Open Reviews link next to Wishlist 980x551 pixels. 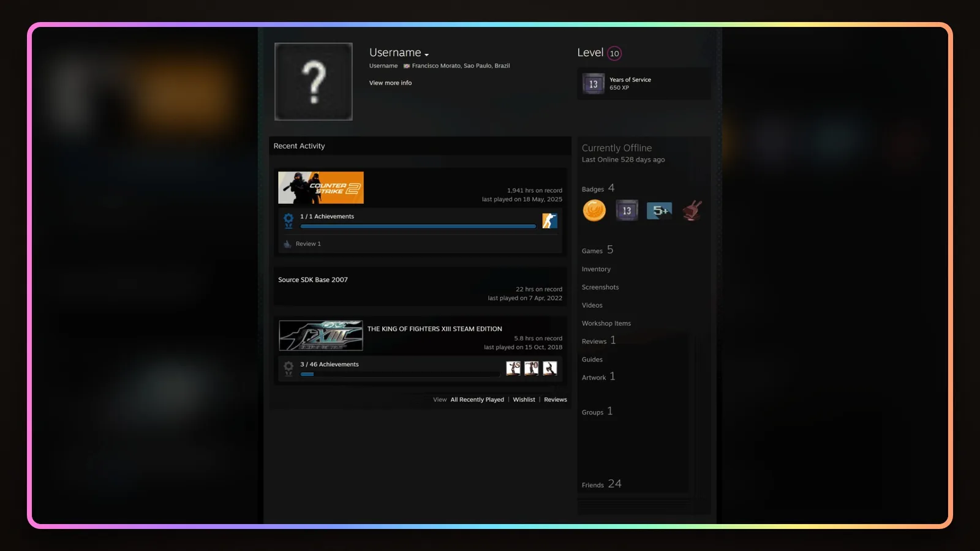pyautogui.click(x=556, y=400)
